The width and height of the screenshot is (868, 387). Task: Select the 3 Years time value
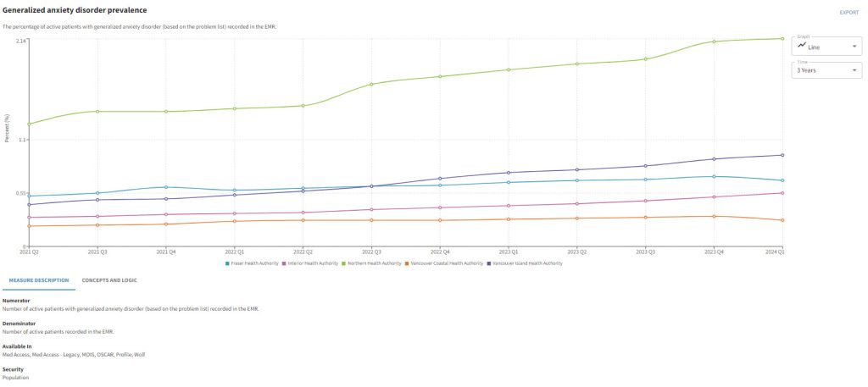(x=807, y=70)
